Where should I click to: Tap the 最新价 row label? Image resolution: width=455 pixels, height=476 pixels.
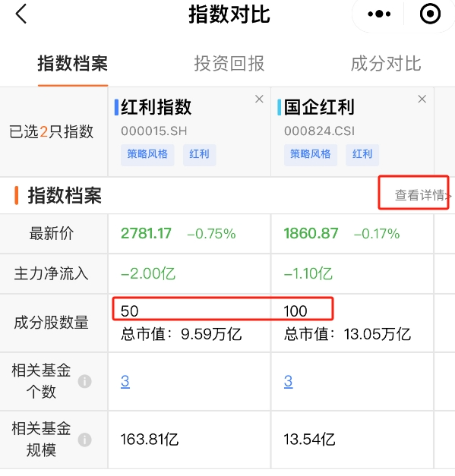pyautogui.click(x=52, y=234)
